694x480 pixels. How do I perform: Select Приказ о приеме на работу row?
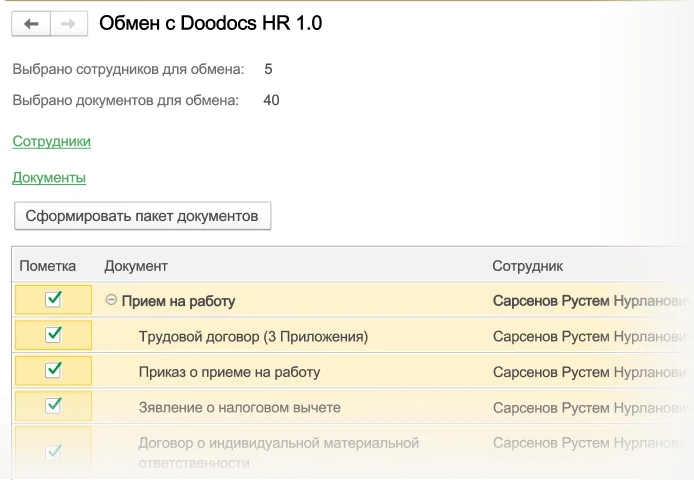[x=229, y=372]
